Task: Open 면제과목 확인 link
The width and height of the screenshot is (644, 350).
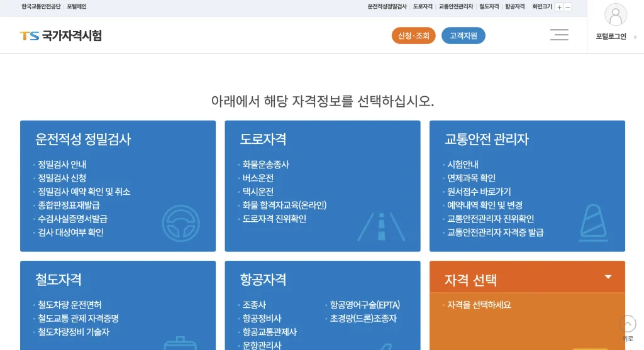Action: 471,178
